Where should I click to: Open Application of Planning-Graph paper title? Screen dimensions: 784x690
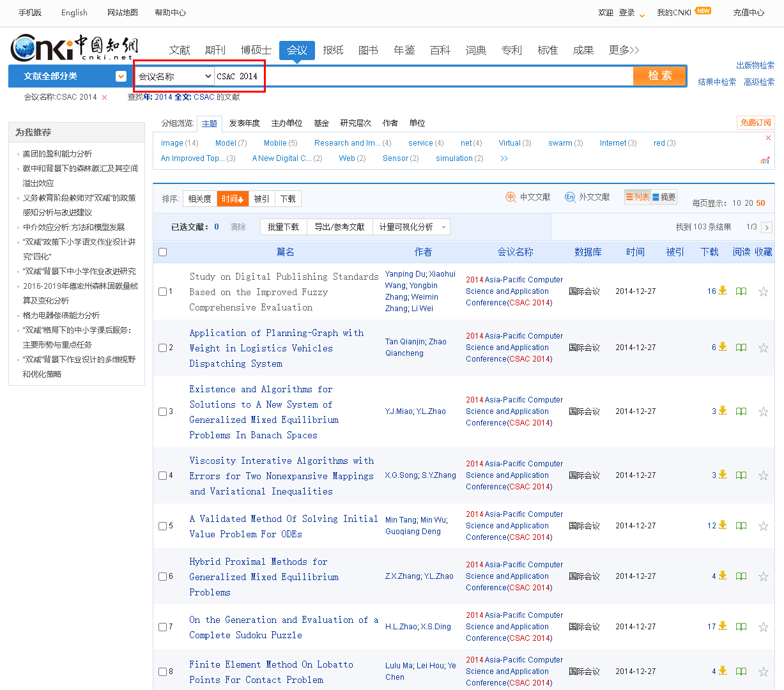click(x=277, y=348)
